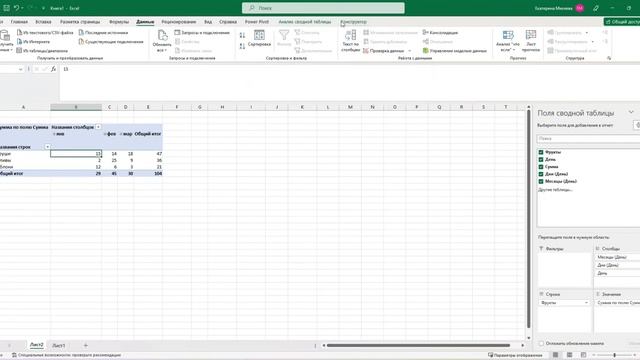Open the 'Названия столбцов' filter dropdown

98,127
